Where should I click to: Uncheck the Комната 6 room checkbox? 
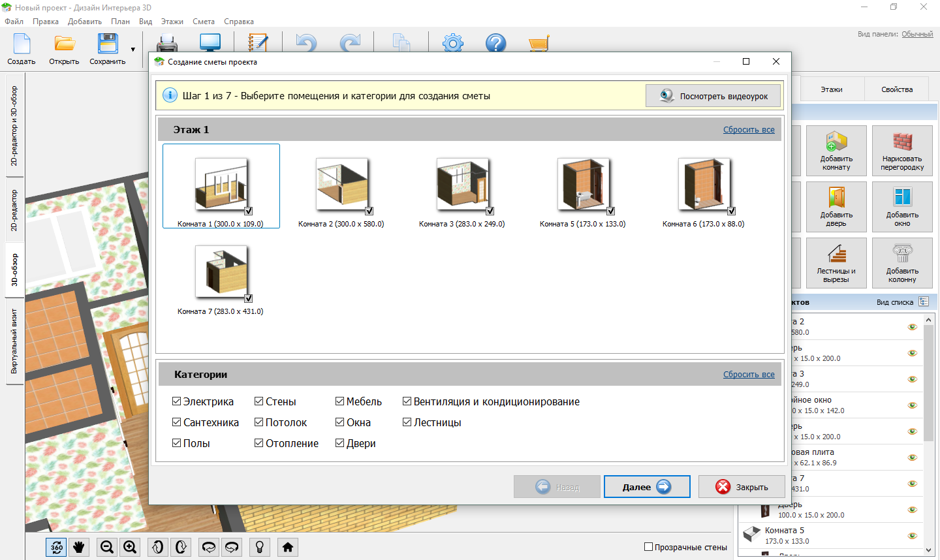(x=732, y=211)
